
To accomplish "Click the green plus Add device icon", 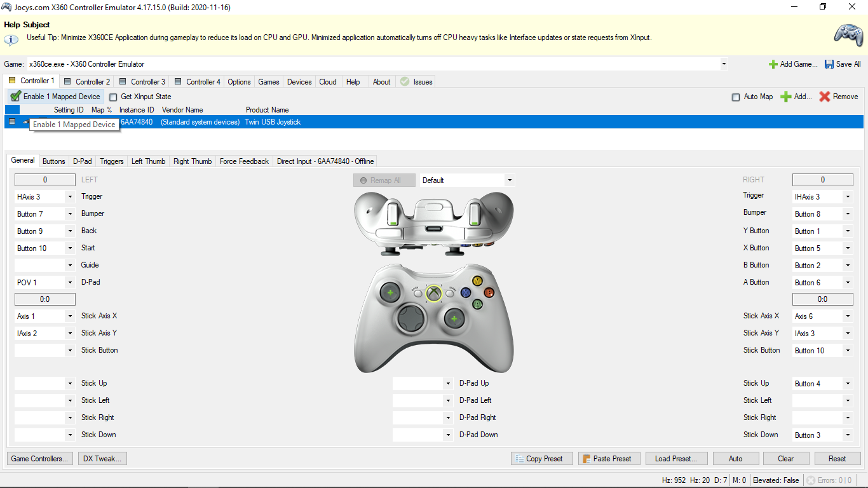I will [786, 97].
